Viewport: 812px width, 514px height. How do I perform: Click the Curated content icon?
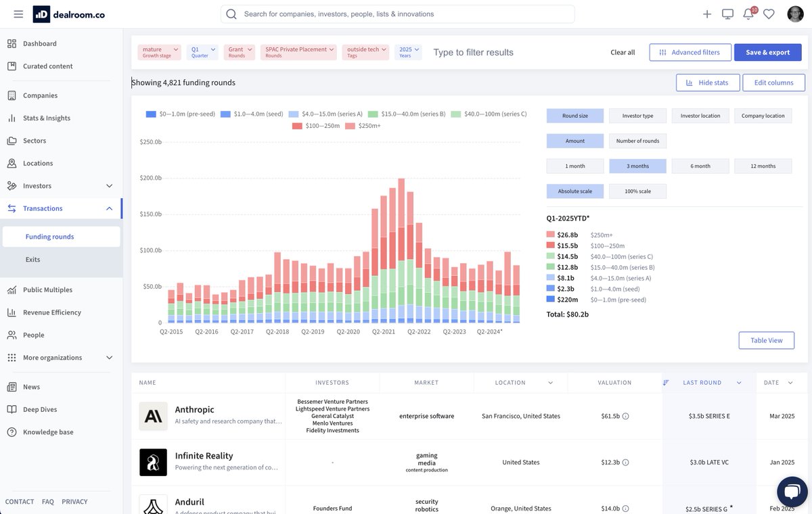pos(12,66)
